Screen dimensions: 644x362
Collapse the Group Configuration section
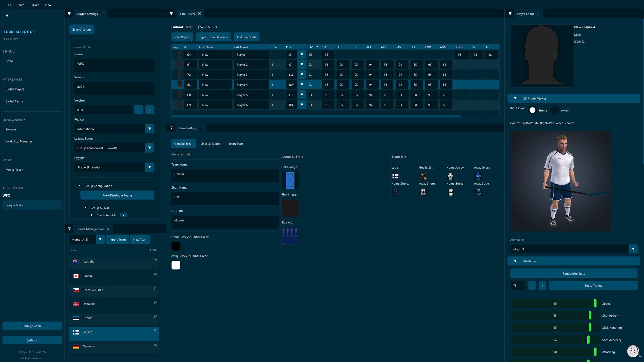[79, 185]
